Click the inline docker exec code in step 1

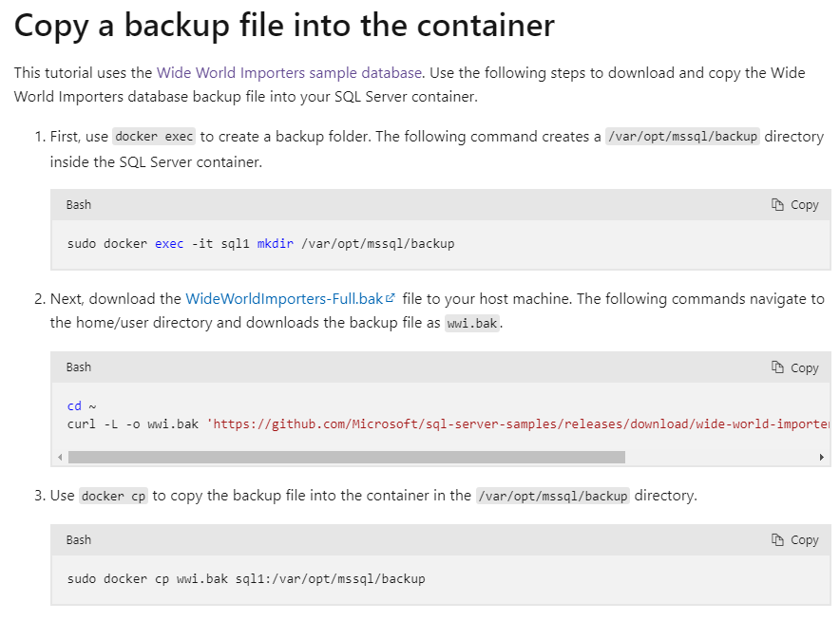(154, 137)
